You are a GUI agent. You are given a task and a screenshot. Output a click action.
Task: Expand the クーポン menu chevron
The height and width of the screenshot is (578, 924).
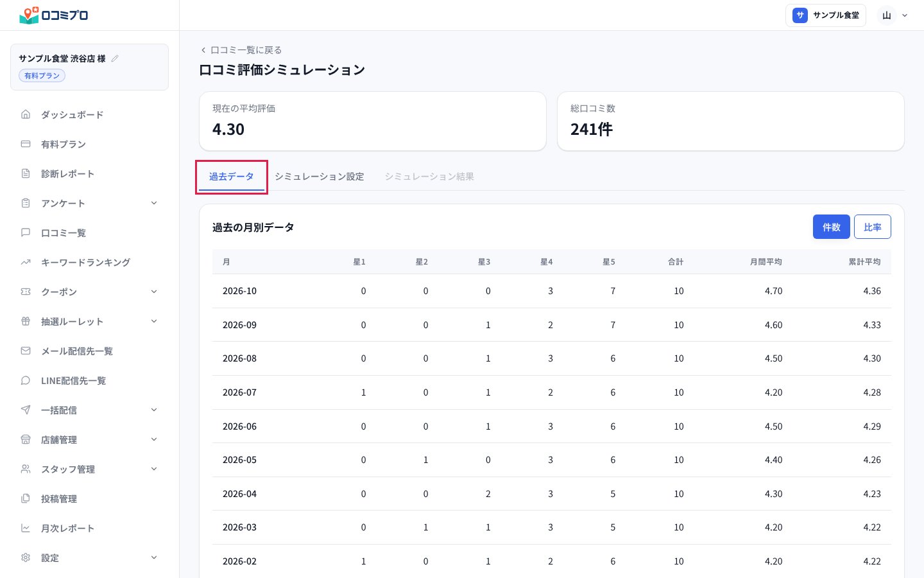tap(154, 292)
